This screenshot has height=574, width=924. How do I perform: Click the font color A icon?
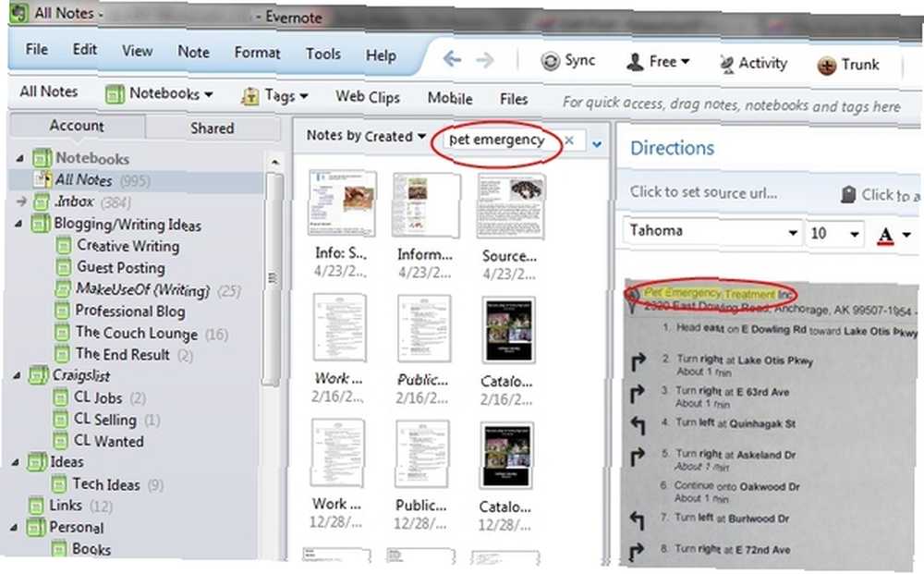(x=884, y=235)
